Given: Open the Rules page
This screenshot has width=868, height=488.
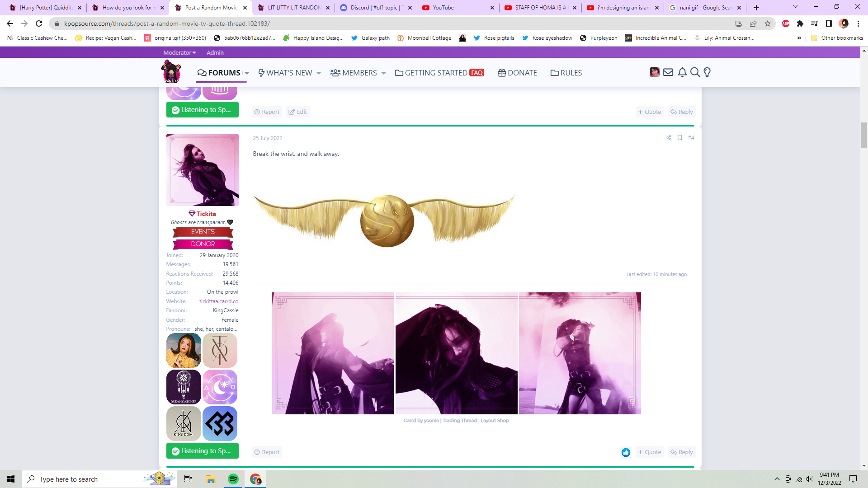Looking at the screenshot, I should coord(566,73).
